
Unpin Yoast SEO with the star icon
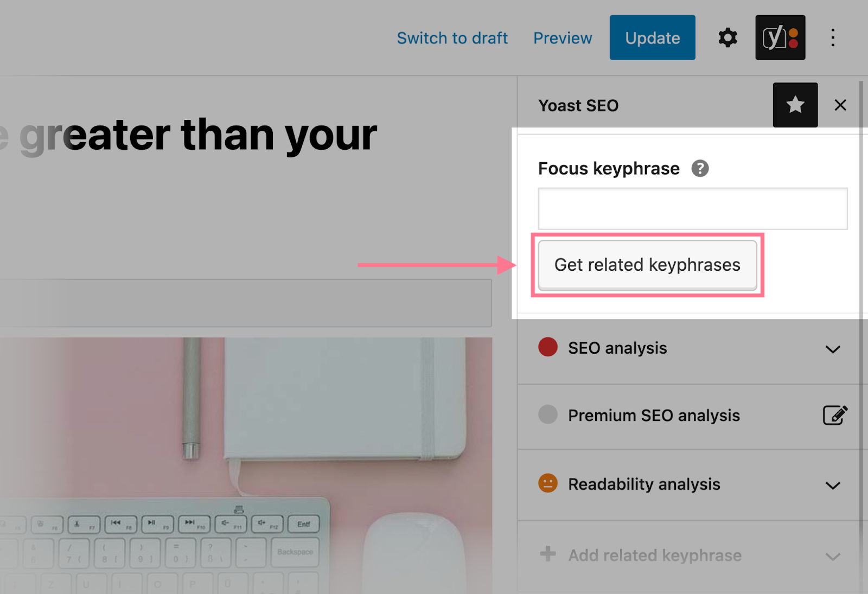795,105
